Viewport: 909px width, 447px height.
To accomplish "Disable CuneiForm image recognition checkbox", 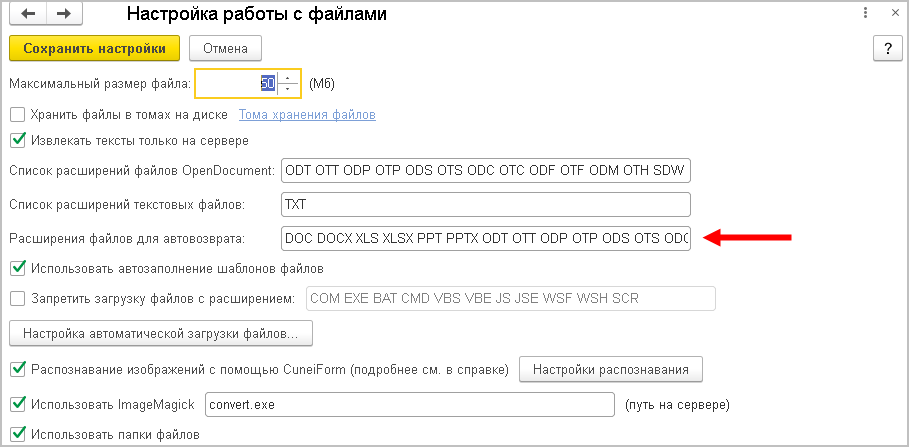I will click(17, 370).
